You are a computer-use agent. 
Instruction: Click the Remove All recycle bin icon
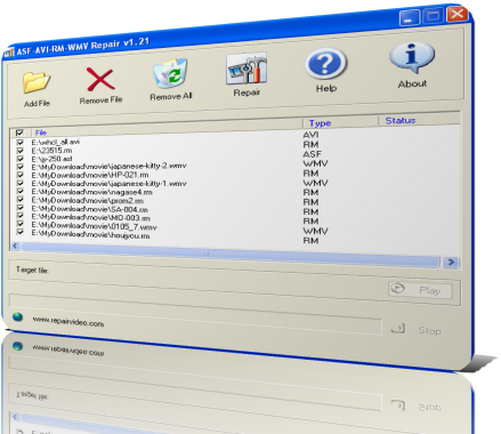(170, 73)
